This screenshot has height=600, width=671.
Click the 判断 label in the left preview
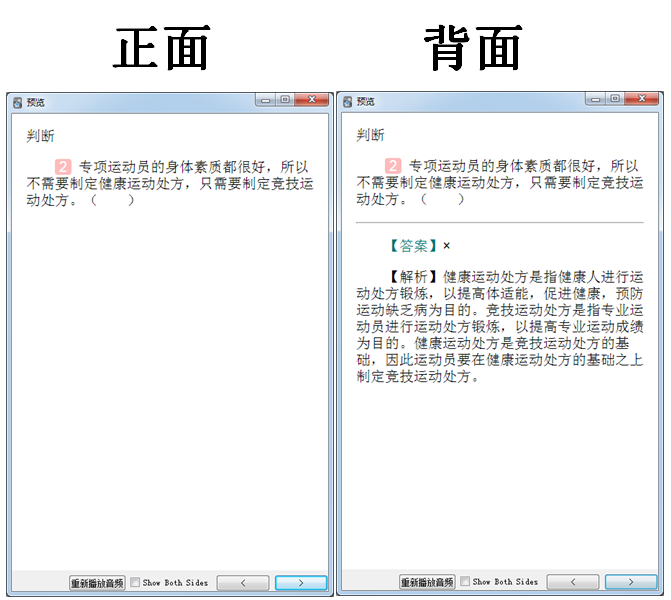point(40,136)
